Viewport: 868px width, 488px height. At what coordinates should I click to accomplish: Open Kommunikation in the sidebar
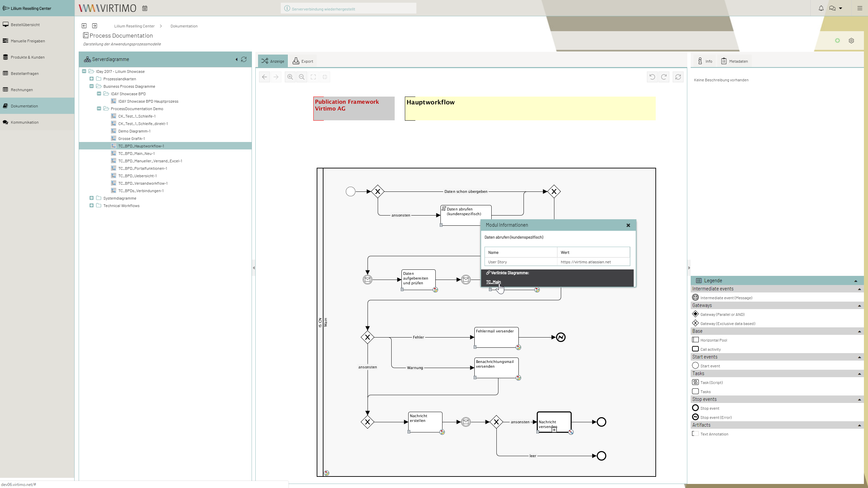[37, 122]
